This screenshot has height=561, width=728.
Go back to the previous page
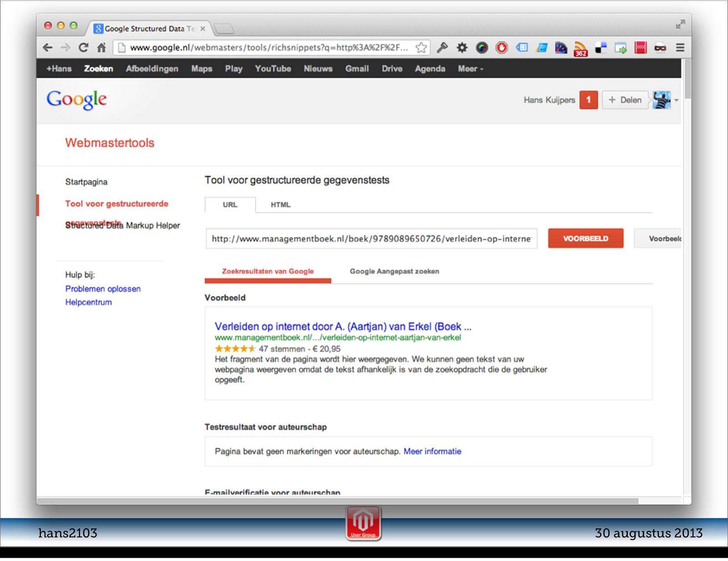pos(47,47)
